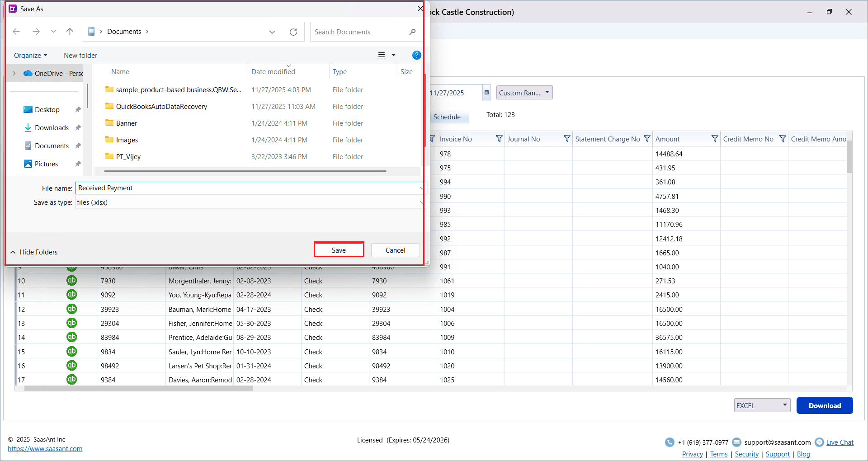Click the Save button

pyautogui.click(x=339, y=249)
